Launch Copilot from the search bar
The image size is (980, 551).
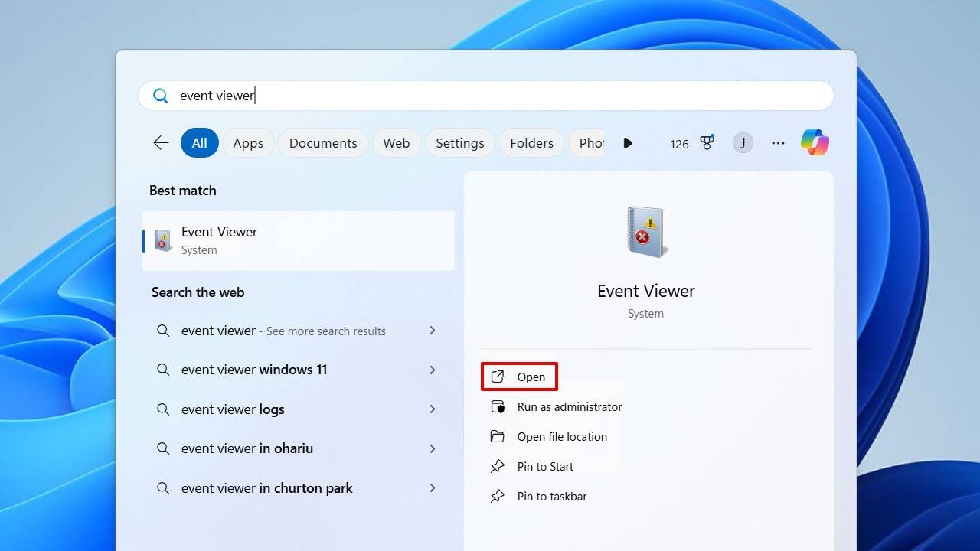pos(815,142)
